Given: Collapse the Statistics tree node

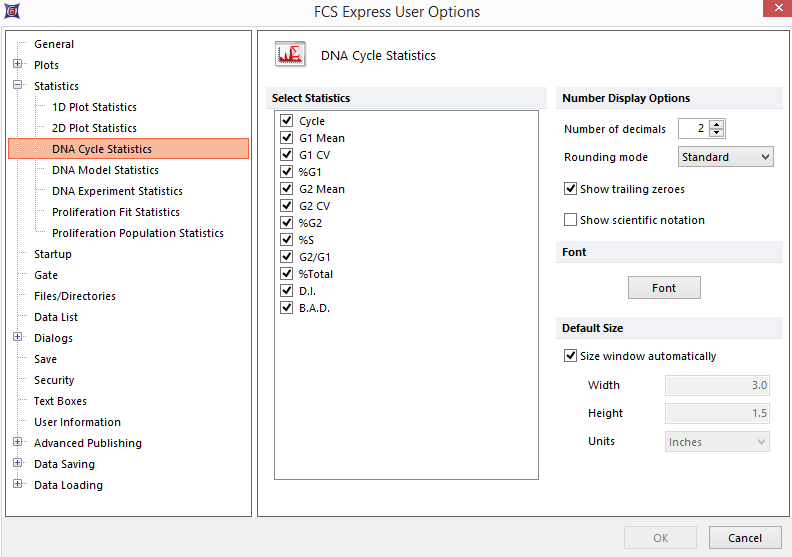Looking at the screenshot, I should click(x=18, y=86).
